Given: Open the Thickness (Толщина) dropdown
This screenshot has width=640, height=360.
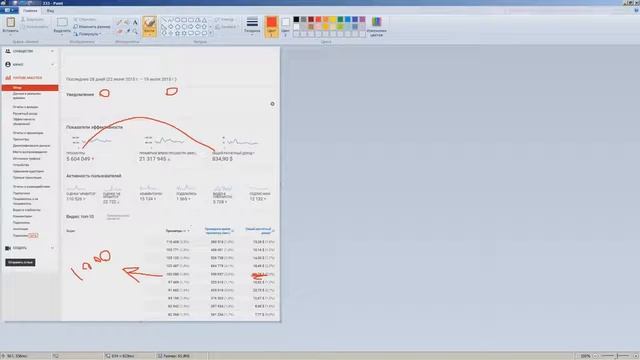Looking at the screenshot, I should [x=252, y=26].
